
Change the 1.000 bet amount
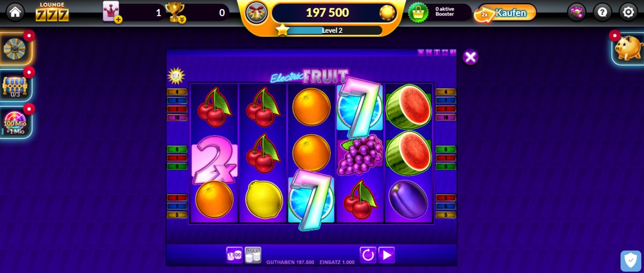pos(235,255)
